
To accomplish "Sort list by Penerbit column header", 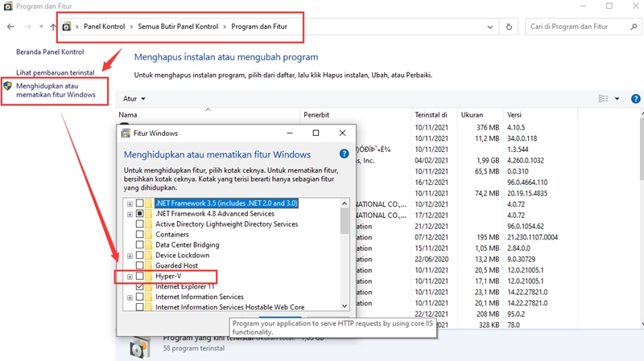I will tap(355, 115).
